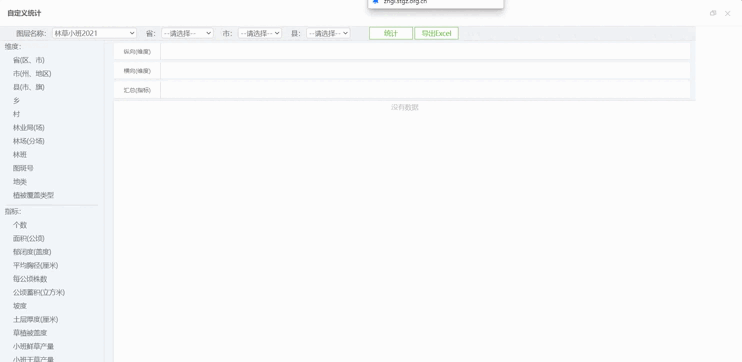The height and width of the screenshot is (362, 742).
Task: Select indicator 个数
Action: 20,225
